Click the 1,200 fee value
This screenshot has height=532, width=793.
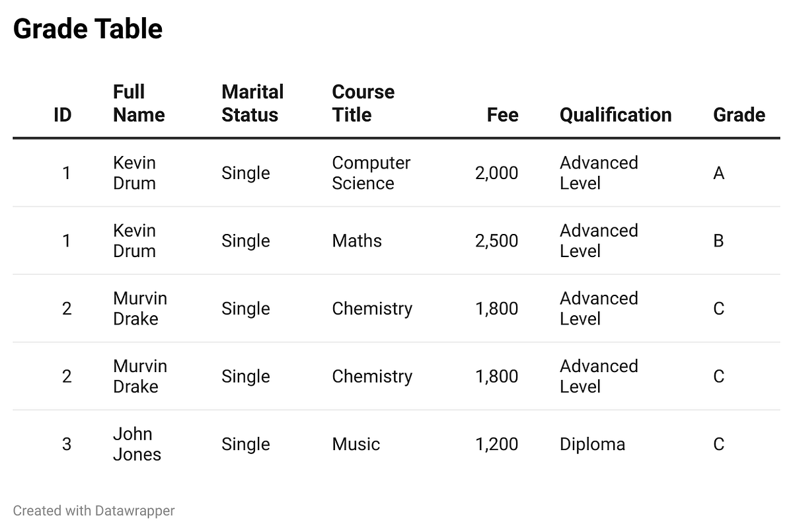tap(496, 444)
